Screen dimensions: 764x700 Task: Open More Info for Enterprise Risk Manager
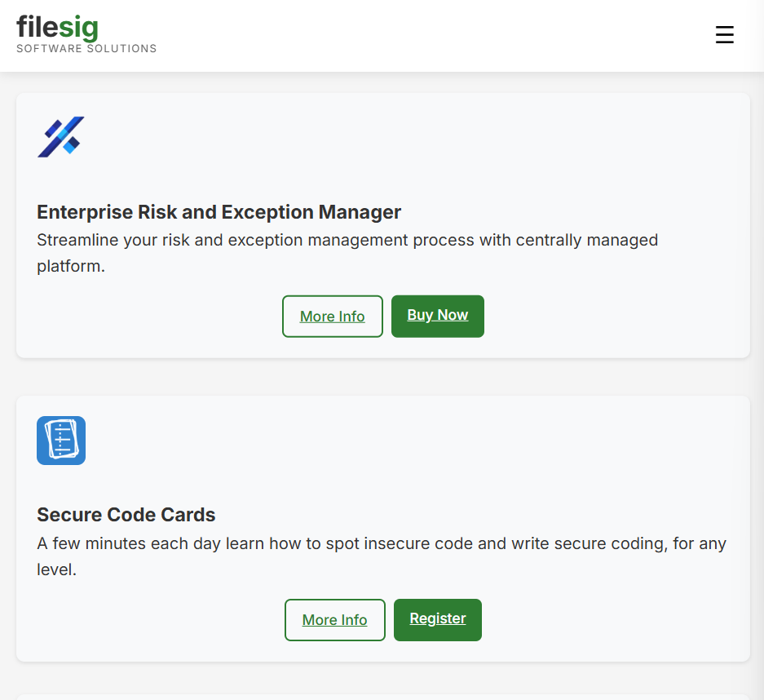coord(333,316)
